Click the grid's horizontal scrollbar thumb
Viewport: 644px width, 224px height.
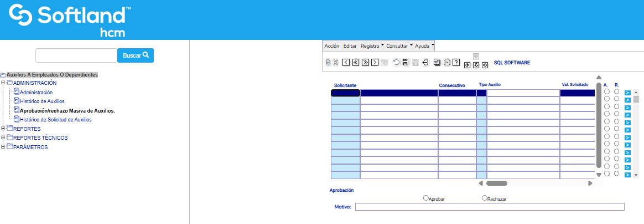click(x=496, y=183)
